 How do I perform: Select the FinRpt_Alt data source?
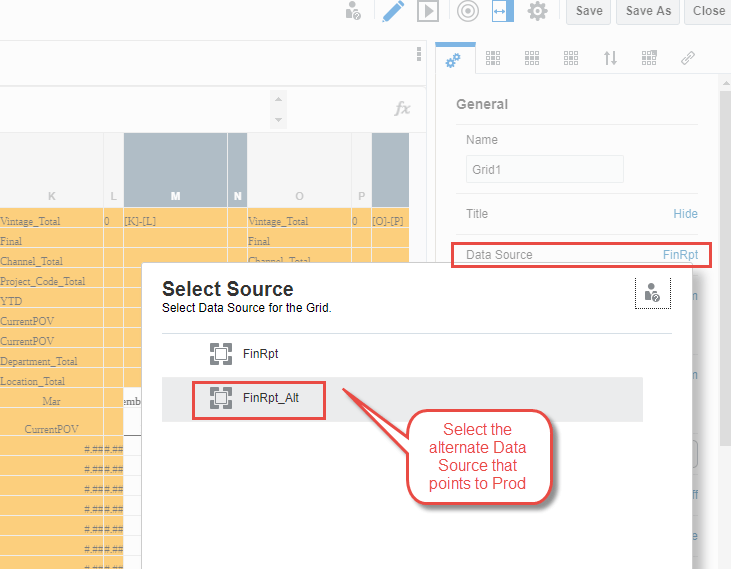(x=270, y=398)
